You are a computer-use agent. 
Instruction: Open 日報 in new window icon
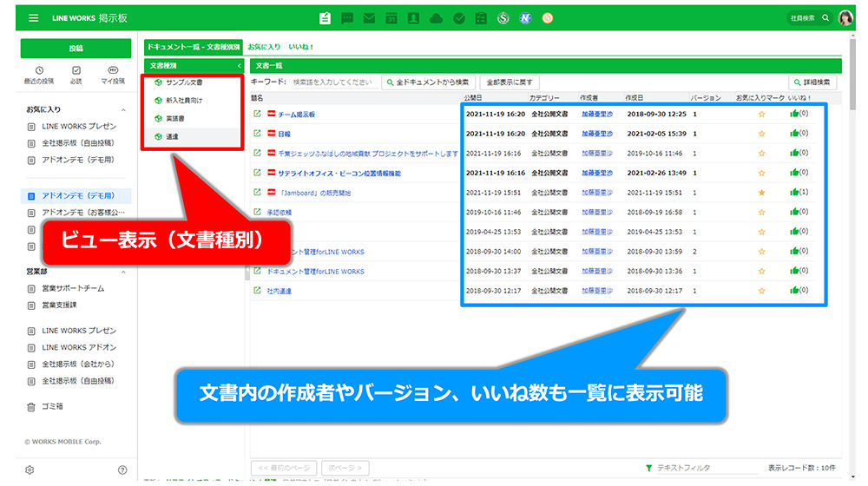tap(257, 134)
